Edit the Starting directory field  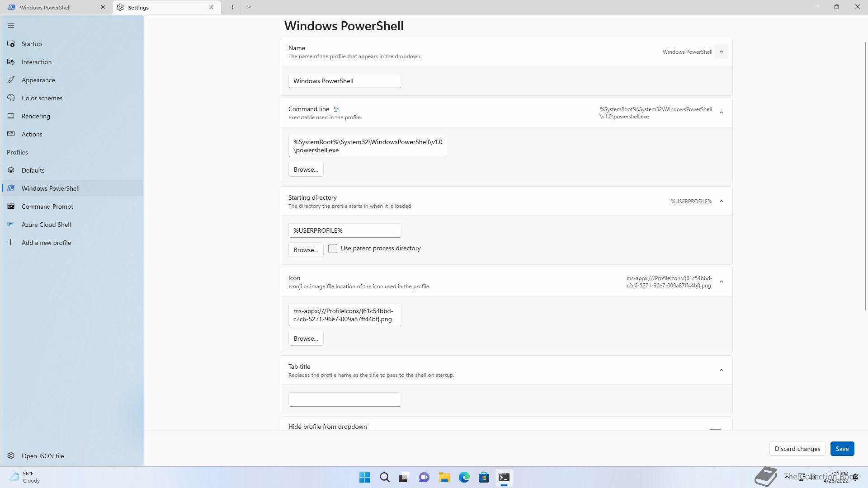[x=344, y=230]
